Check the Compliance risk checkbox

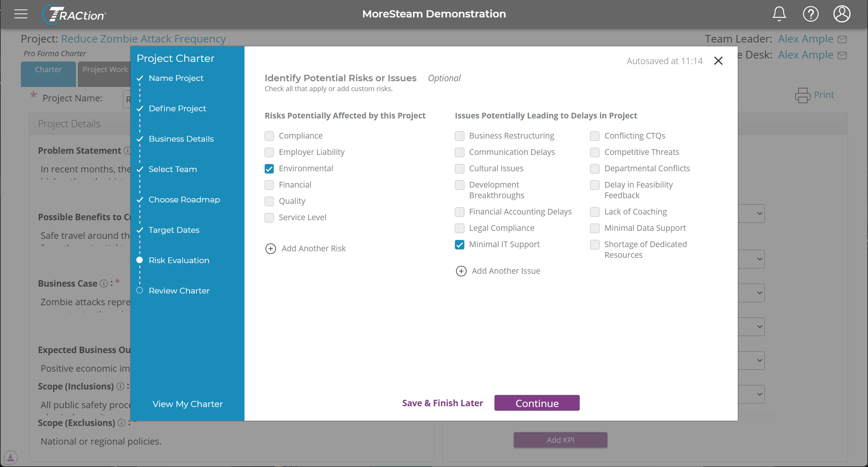(269, 136)
